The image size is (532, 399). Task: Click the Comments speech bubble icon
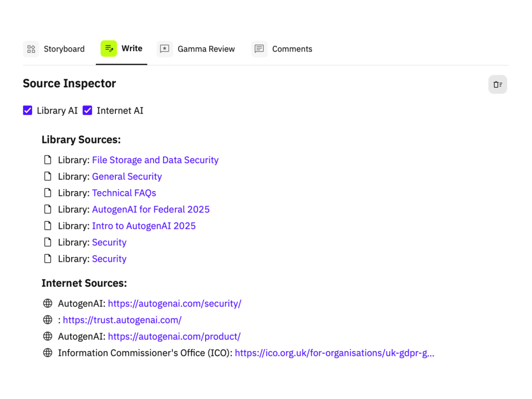(259, 49)
